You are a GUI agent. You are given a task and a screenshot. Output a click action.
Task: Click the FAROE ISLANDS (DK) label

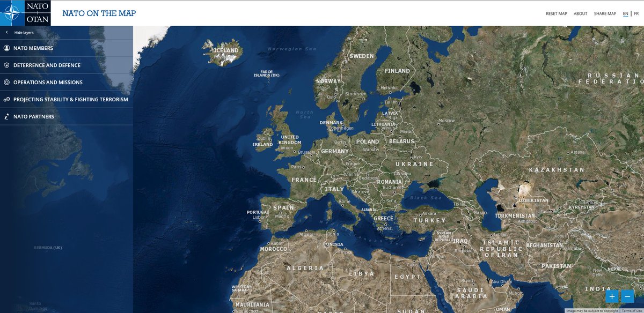click(x=267, y=73)
